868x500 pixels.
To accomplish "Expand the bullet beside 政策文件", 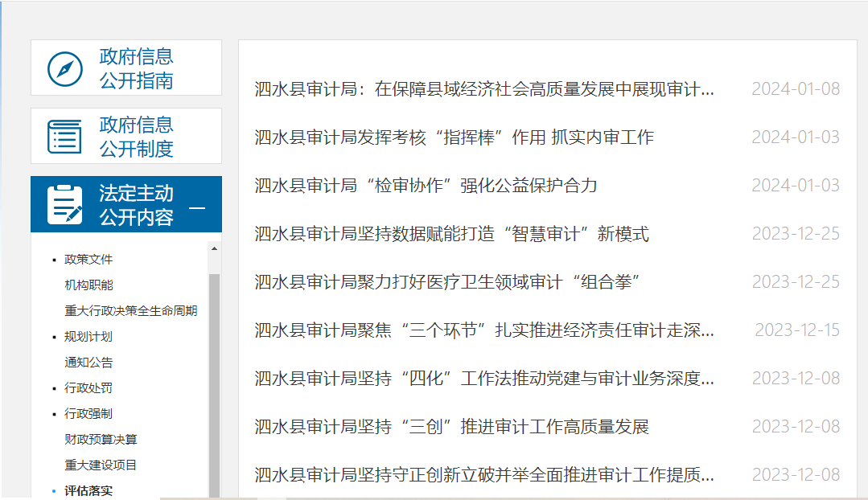I will (x=54, y=260).
